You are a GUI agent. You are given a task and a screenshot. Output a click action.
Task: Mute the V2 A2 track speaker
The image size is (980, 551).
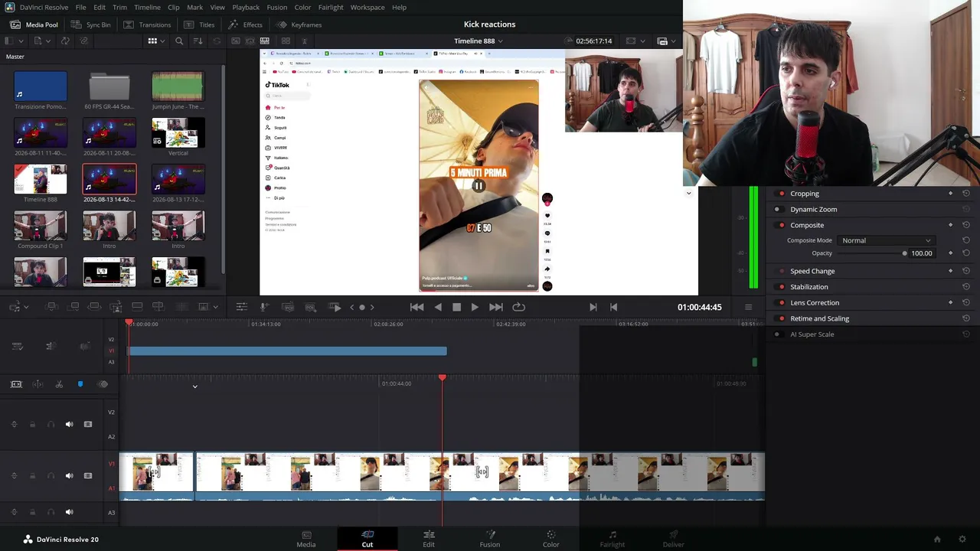click(69, 424)
